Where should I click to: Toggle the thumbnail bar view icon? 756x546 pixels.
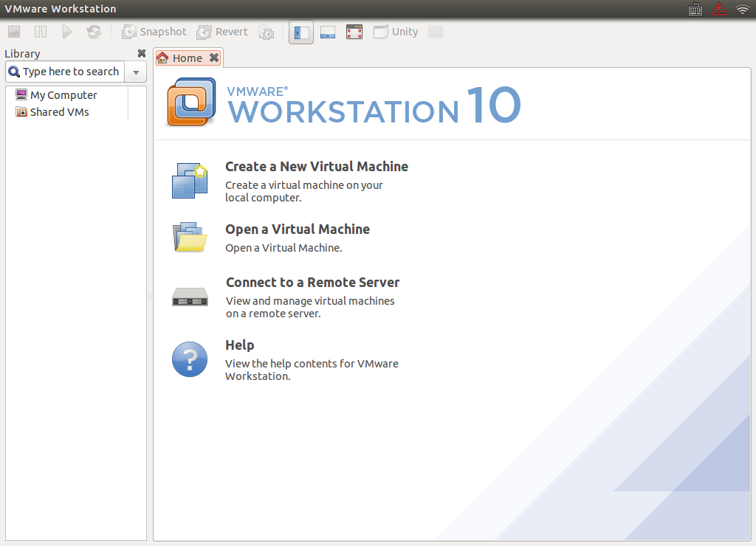pyautogui.click(x=328, y=32)
